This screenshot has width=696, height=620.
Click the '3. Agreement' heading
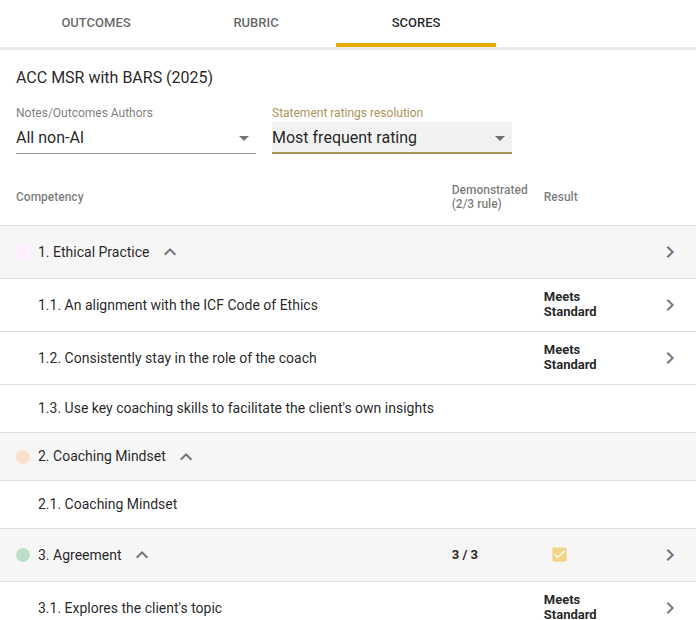point(79,555)
